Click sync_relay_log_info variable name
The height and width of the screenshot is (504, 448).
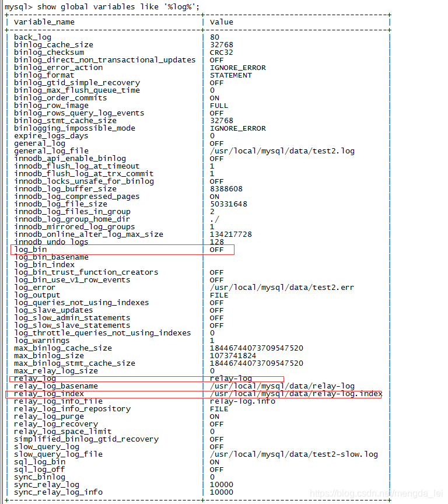point(58,492)
